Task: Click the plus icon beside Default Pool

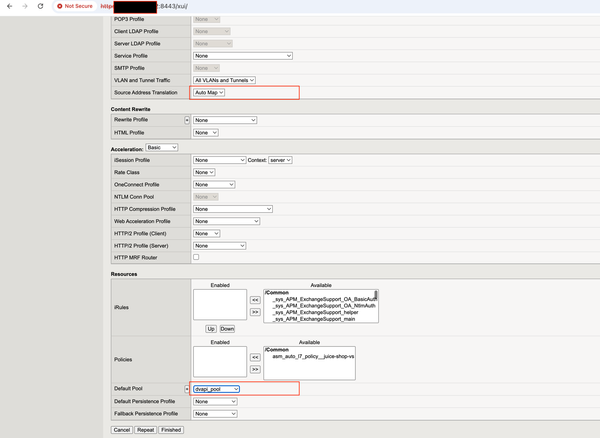Action: point(187,389)
